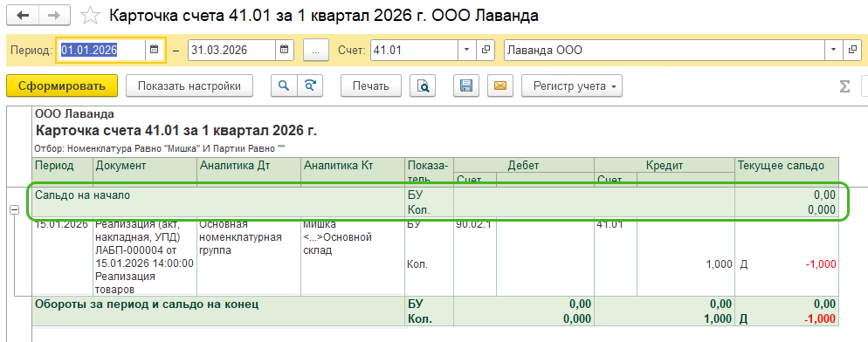Screen dimensions: 868x342
Task: Open the Лаванда ООО organization card icon
Action: coord(852,50)
